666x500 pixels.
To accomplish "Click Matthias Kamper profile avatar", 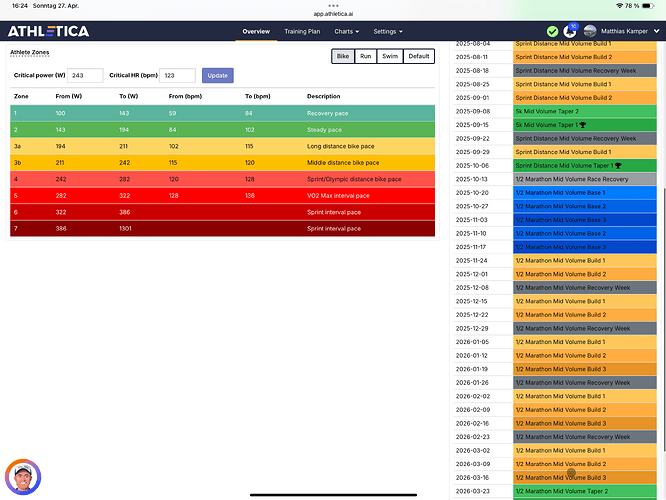I will [x=590, y=32].
